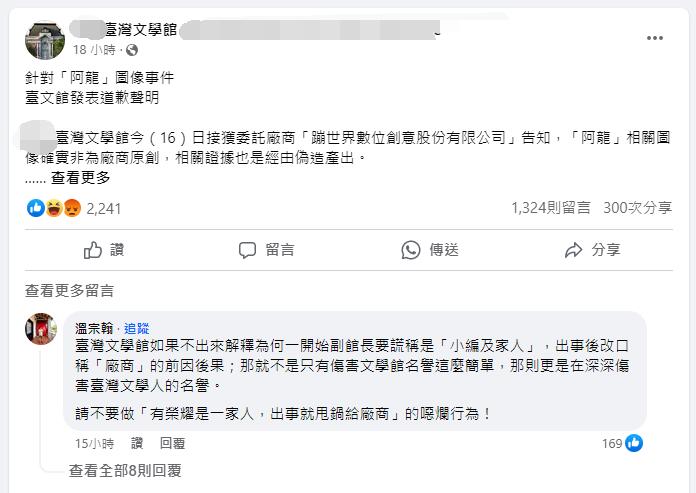Follow 溫宗翰 via 追蹤 link
The width and height of the screenshot is (696, 493).
tap(136, 327)
